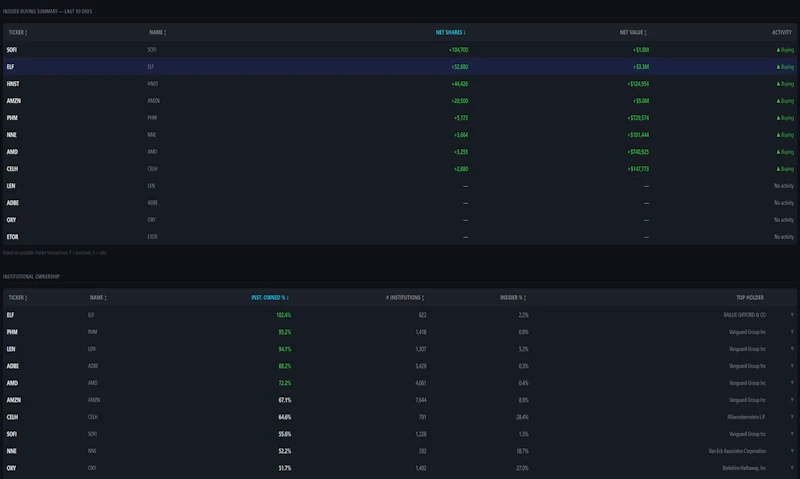Click the Insider Buying Summary section title
Viewport: 800px width, 479px height.
click(47, 11)
